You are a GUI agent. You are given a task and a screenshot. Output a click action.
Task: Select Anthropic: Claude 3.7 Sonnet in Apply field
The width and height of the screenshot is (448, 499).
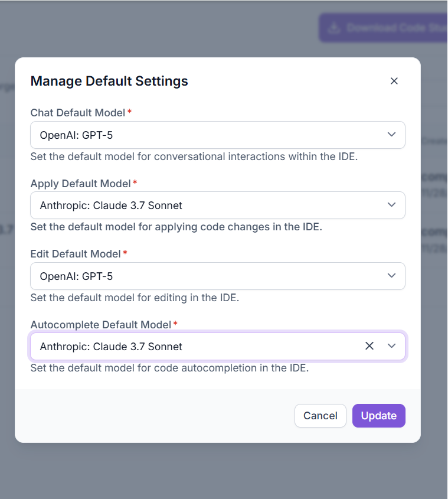[x=177, y=205]
